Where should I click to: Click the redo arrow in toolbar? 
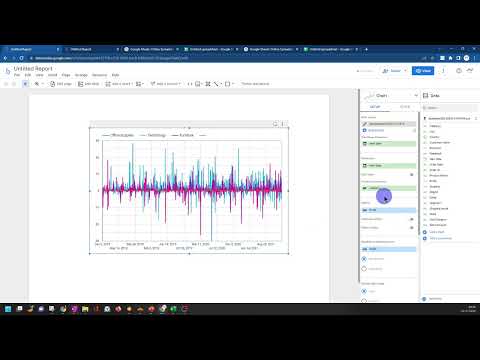pos(14,84)
